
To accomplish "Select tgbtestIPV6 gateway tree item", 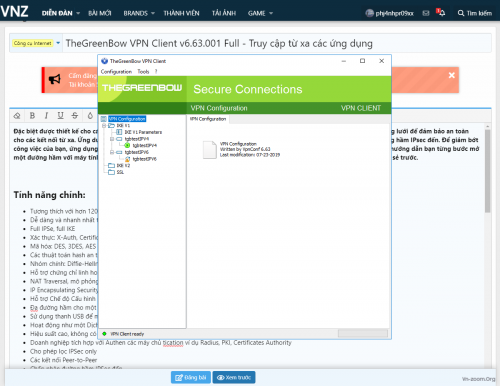I will 137,152.
